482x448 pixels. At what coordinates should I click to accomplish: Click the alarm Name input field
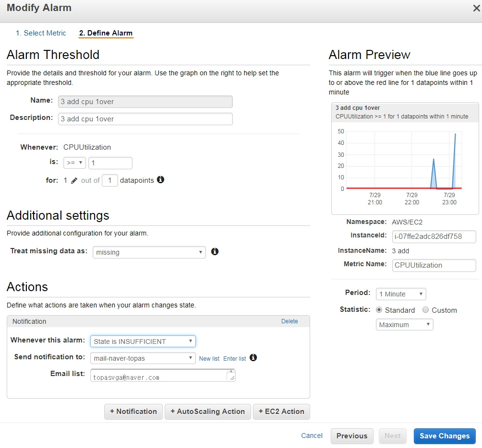(145, 102)
